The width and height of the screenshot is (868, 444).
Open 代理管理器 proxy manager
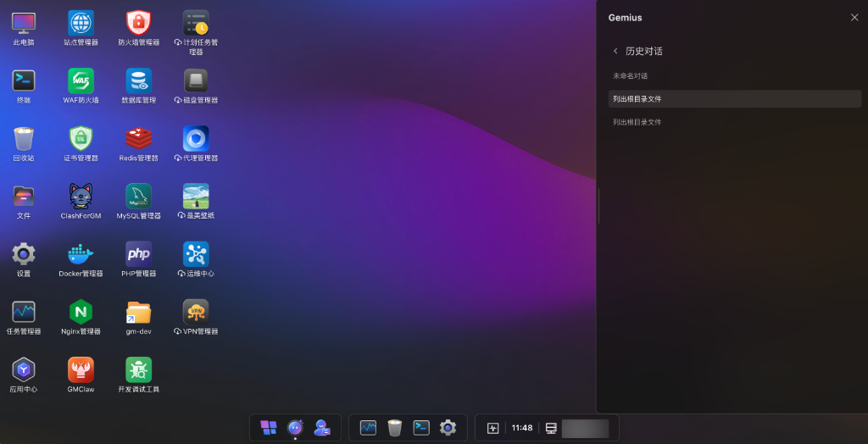tap(196, 138)
